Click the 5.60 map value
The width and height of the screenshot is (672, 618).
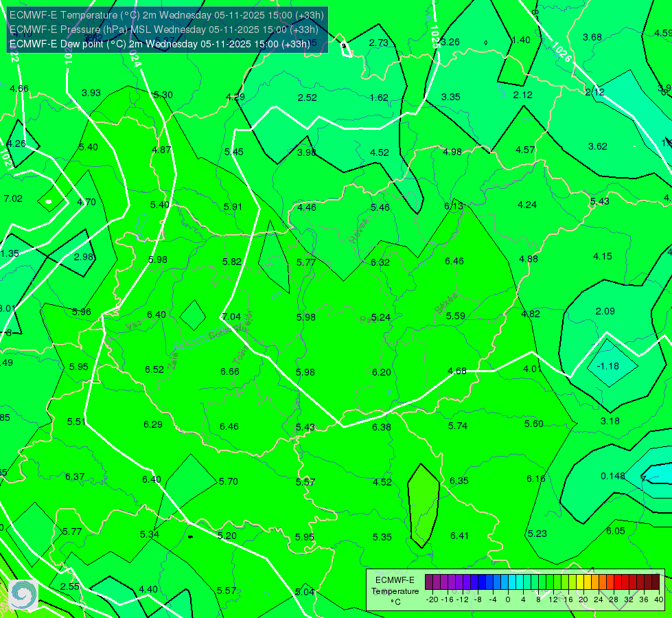point(534,424)
